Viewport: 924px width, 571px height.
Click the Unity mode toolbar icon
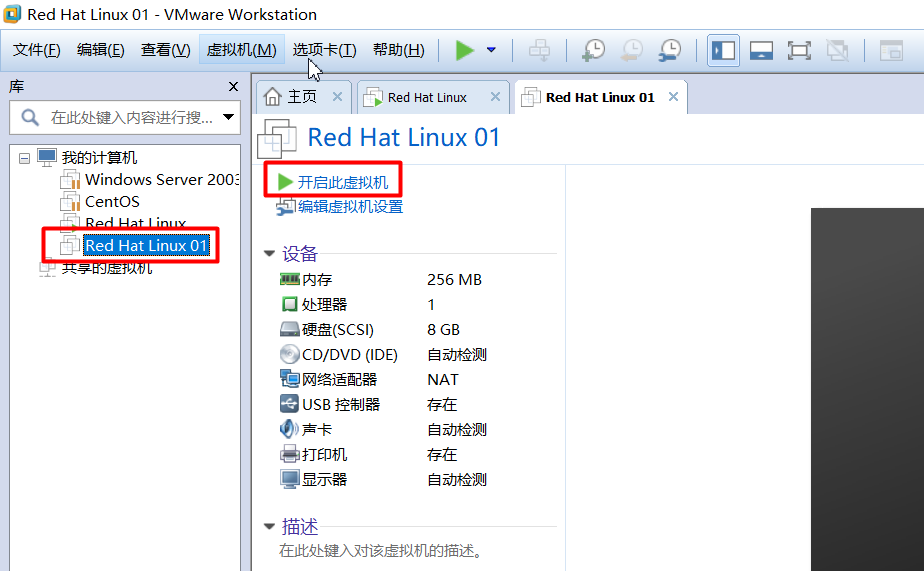pos(837,51)
